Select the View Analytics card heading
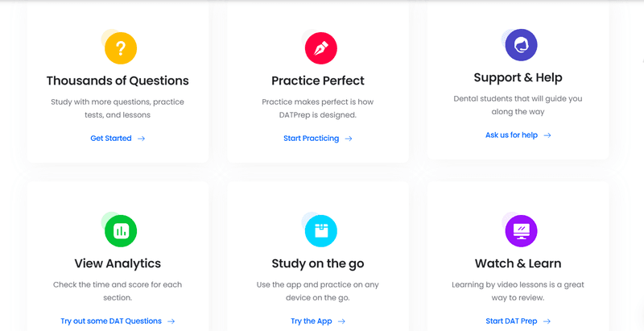This screenshot has height=331, width=644. coord(118,263)
